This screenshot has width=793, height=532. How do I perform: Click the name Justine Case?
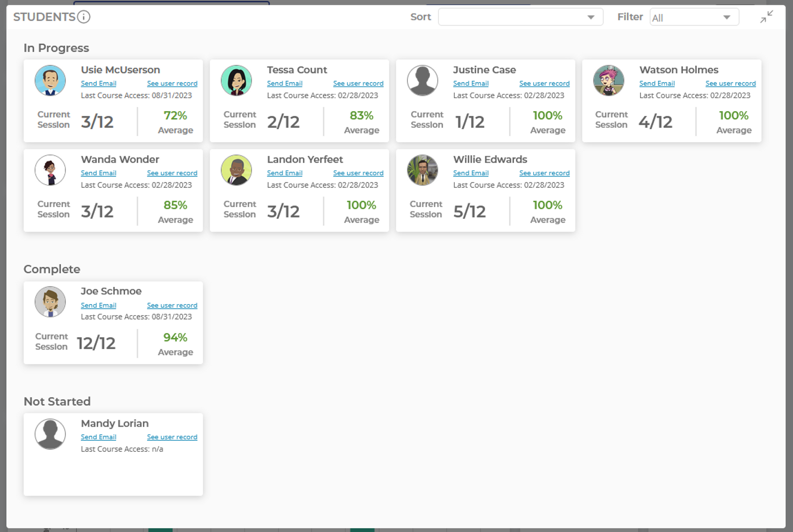tap(484, 70)
